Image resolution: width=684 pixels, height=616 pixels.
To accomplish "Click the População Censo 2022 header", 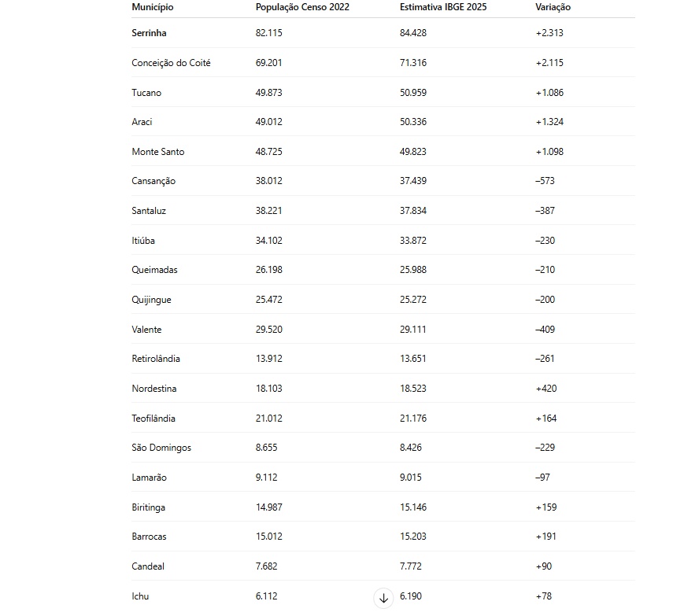I will (x=302, y=7).
